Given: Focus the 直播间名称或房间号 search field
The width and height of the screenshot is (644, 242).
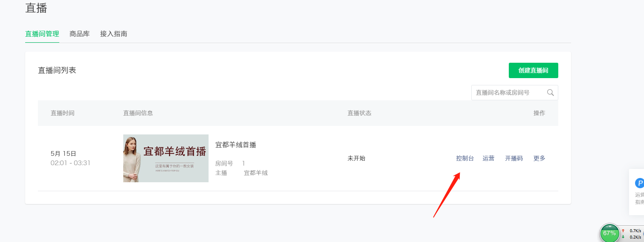Looking at the screenshot, I should pos(514,93).
